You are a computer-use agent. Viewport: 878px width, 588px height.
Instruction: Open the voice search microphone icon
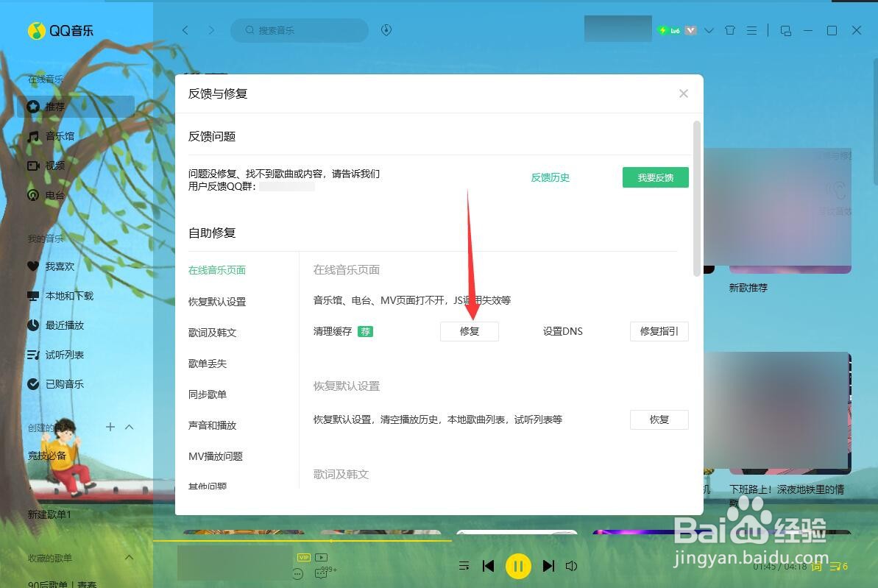386,30
